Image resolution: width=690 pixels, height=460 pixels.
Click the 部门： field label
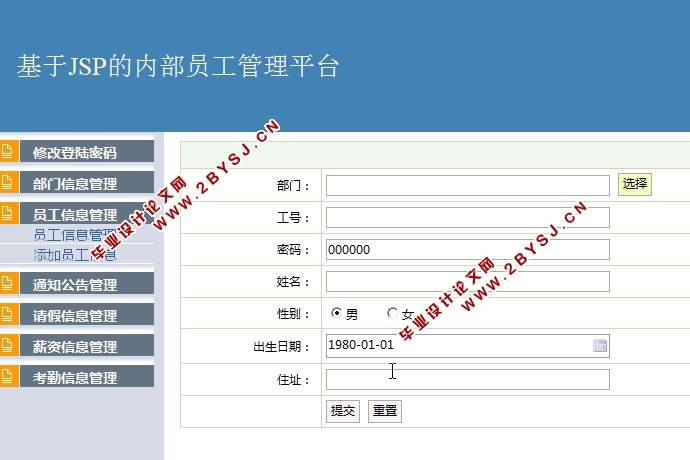coord(293,185)
